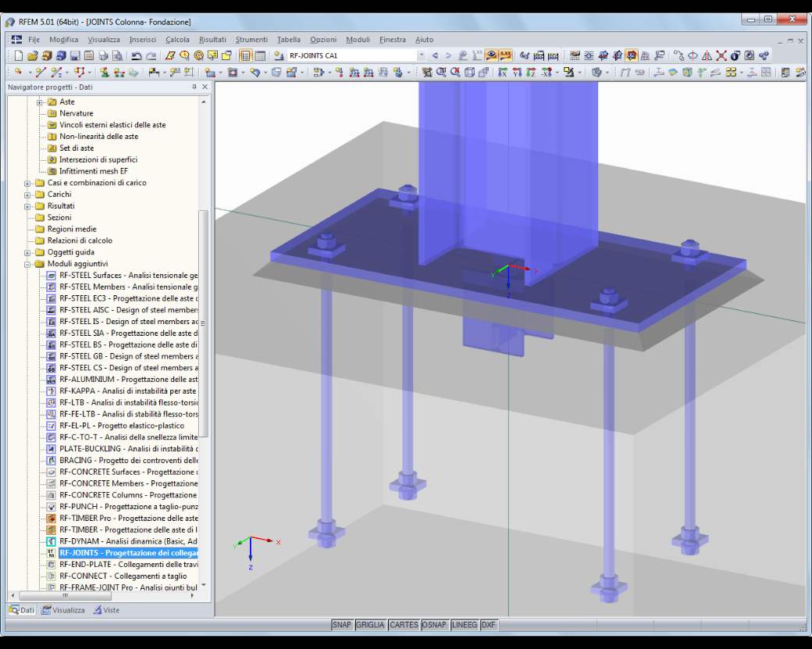Select Nervature item in tree

[x=77, y=113]
